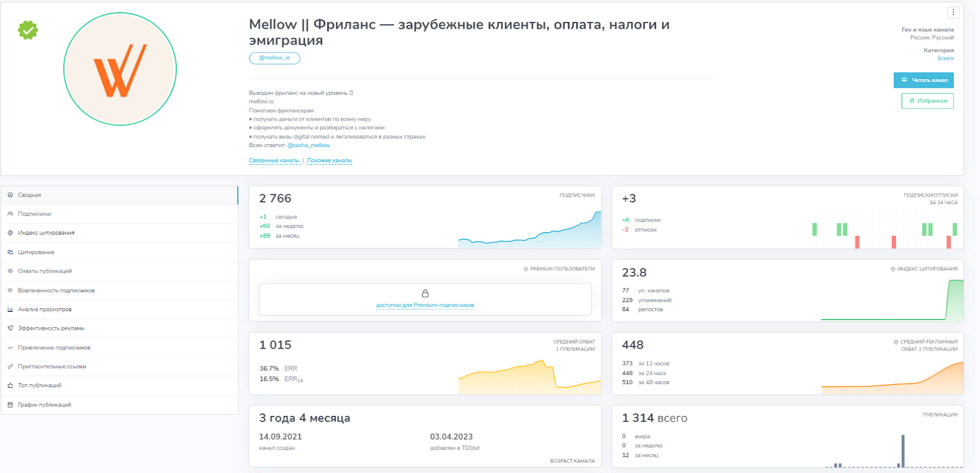Open the Сводная sidebar section
Screen dimensions: 980x473
pos(29,195)
